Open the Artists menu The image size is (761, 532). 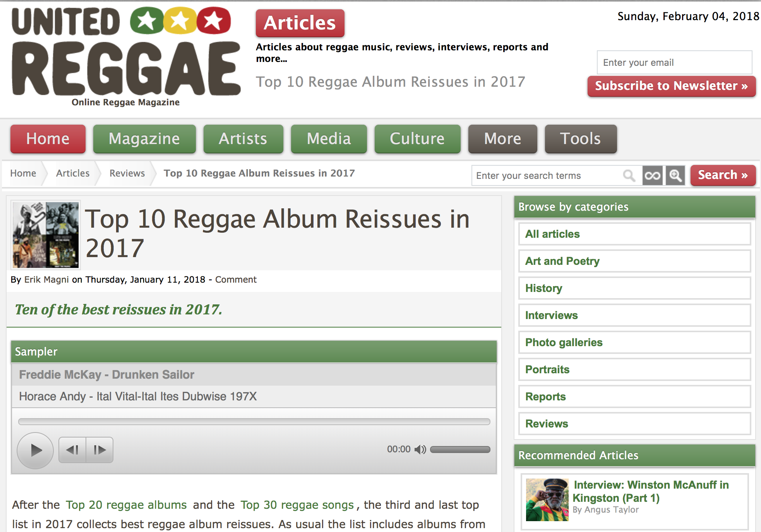243,139
